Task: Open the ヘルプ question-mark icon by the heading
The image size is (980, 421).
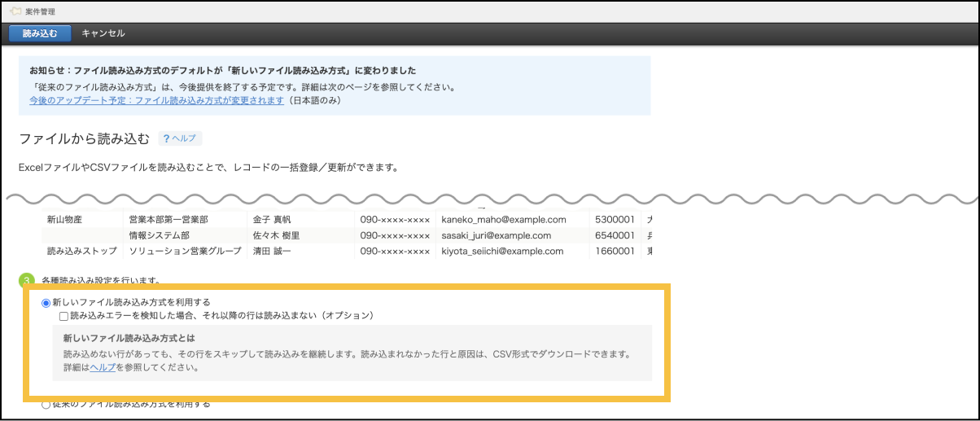Action: coord(166,139)
